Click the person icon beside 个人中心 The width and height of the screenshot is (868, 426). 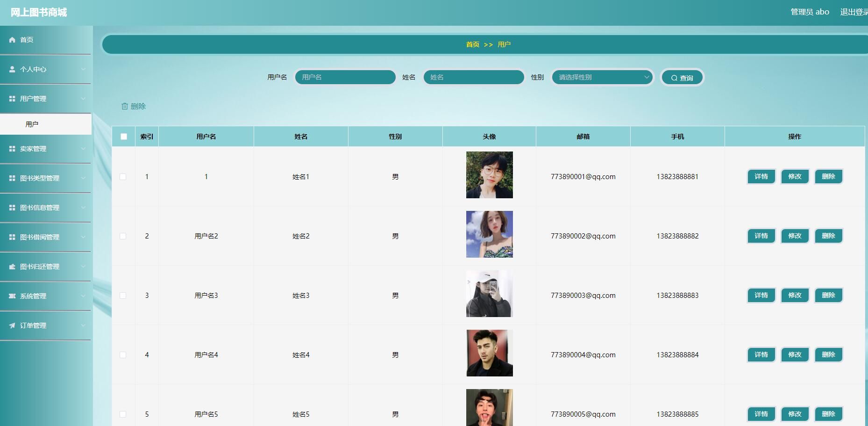click(12, 69)
